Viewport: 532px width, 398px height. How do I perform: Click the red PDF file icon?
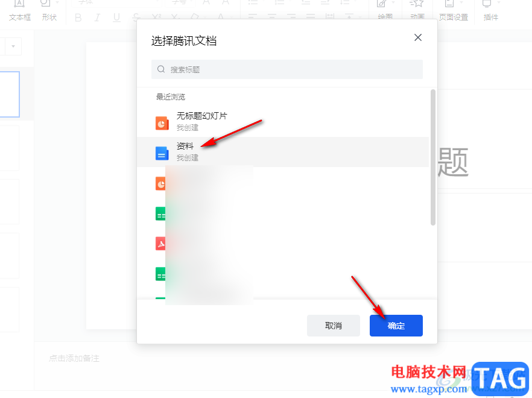click(x=160, y=244)
